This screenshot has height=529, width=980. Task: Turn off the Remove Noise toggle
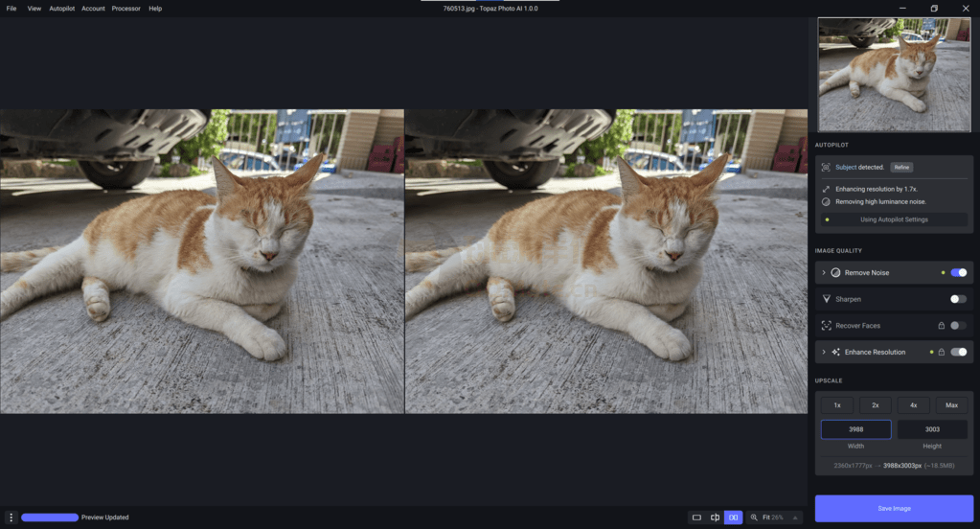(x=958, y=273)
